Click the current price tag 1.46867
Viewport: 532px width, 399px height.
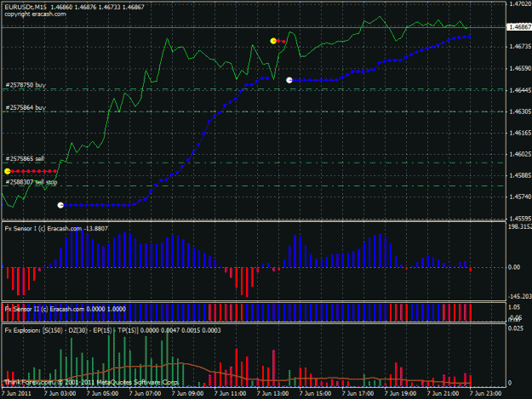pos(519,27)
